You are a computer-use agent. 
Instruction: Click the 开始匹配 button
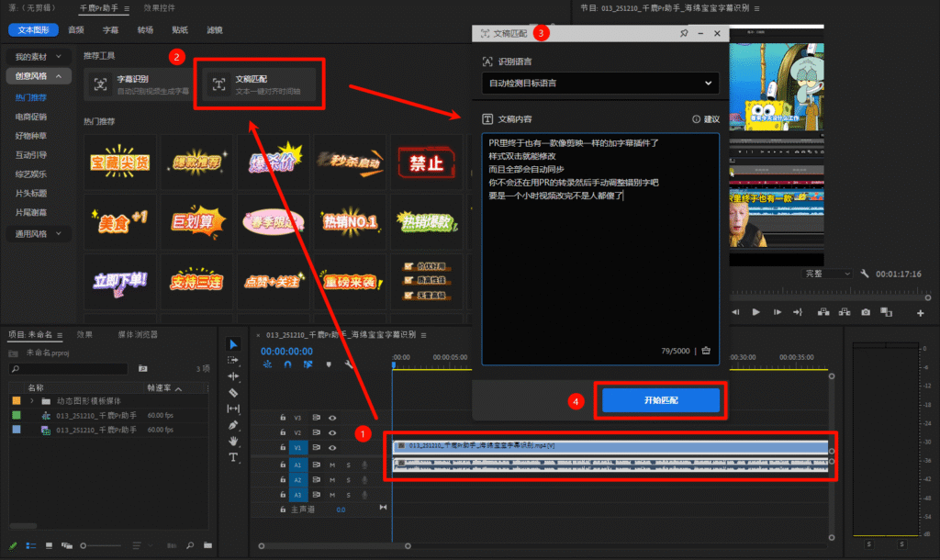pyautogui.click(x=660, y=400)
